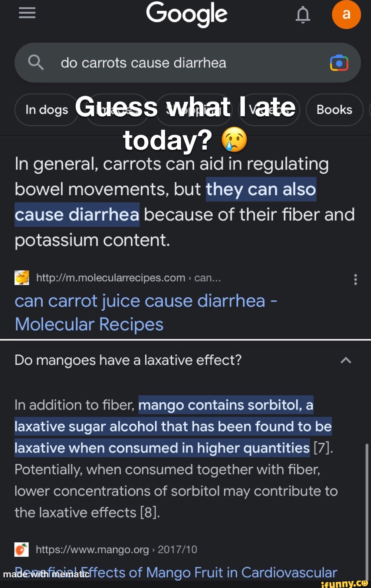Click the Molecular Recipes site favicon
The width and height of the screenshot is (371, 588).
(22, 278)
